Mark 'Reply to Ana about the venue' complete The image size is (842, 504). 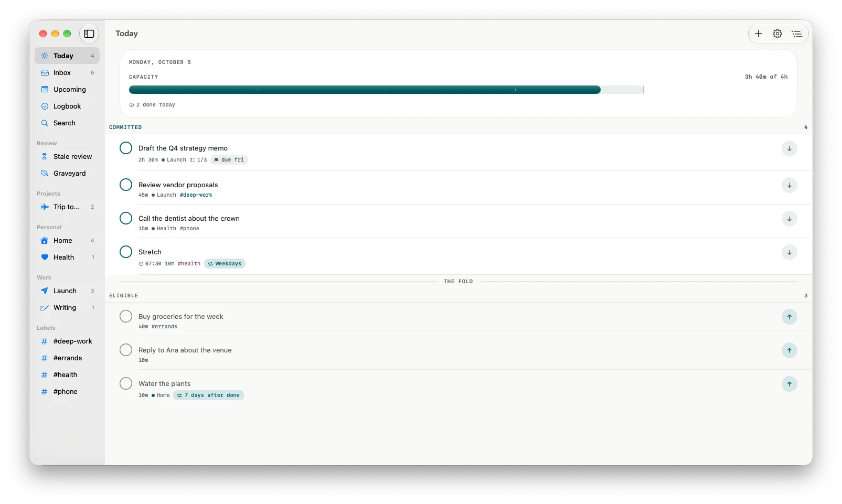[x=126, y=350]
